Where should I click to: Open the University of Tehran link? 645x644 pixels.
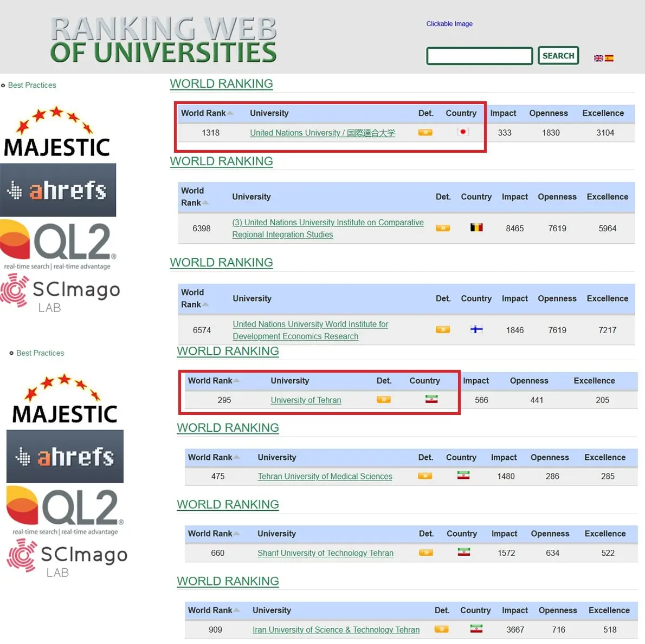(306, 400)
